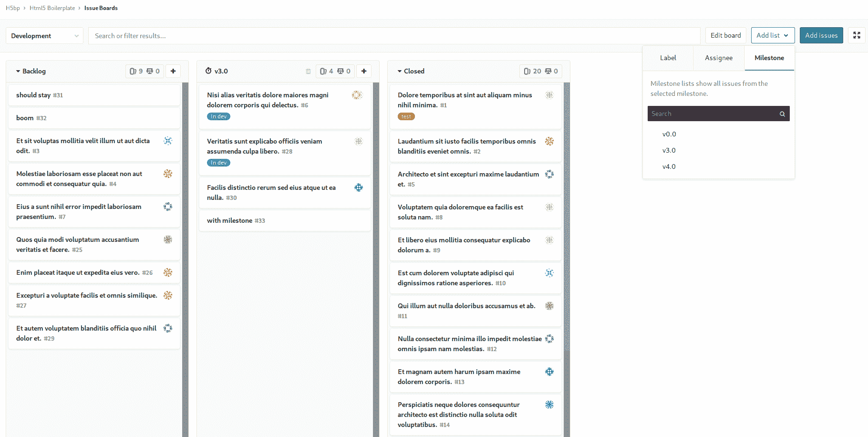The image size is (868, 437).
Task: Click the timer icon beside v3.0 list title
Action: pyautogui.click(x=209, y=71)
